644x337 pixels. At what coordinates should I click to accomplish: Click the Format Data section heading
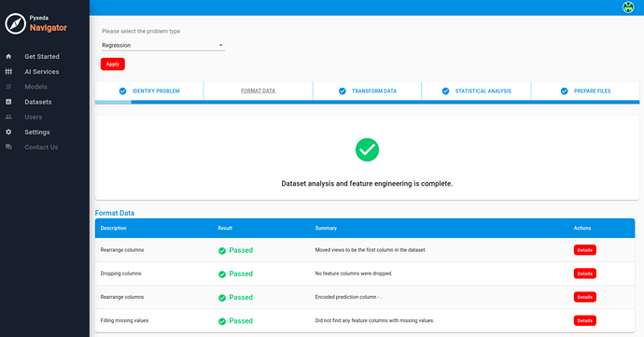(x=115, y=213)
